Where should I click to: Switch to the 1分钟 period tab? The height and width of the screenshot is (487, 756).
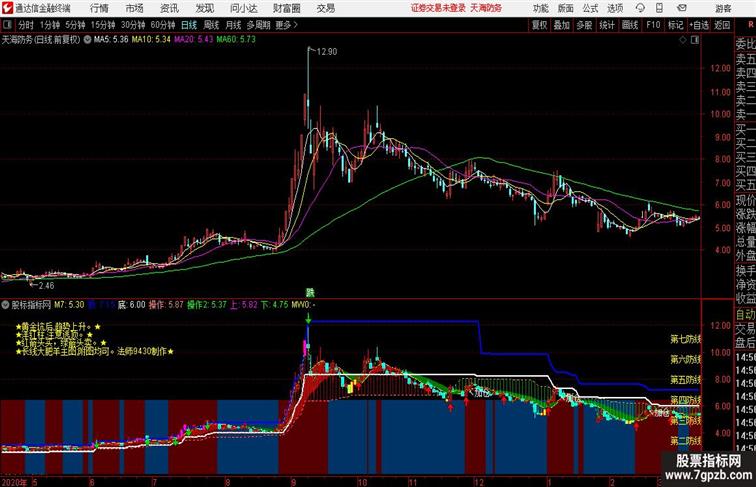[x=50, y=25]
